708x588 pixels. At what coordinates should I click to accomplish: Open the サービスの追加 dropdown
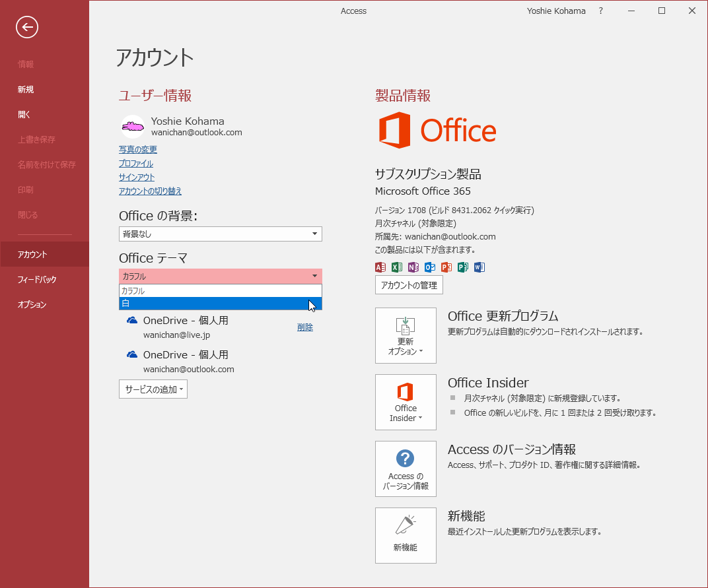(153, 389)
